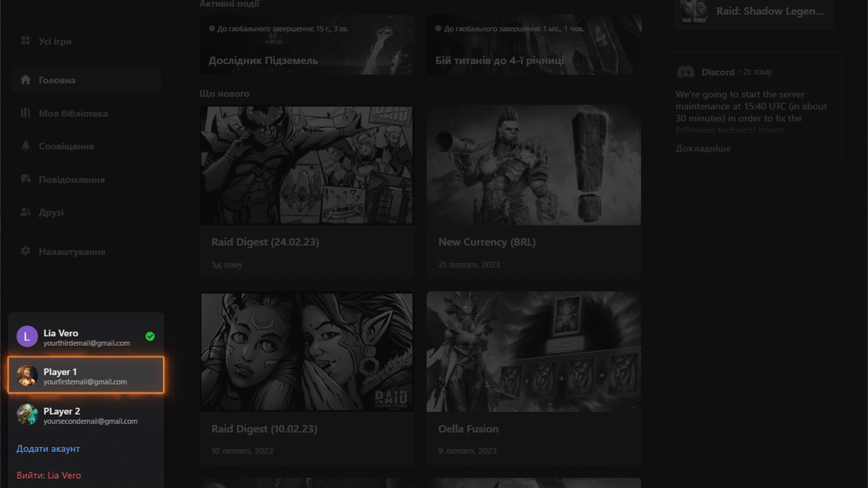This screenshot has width=868, height=488.
Task: Open the New Currency (BRL) article image
Action: tap(534, 165)
